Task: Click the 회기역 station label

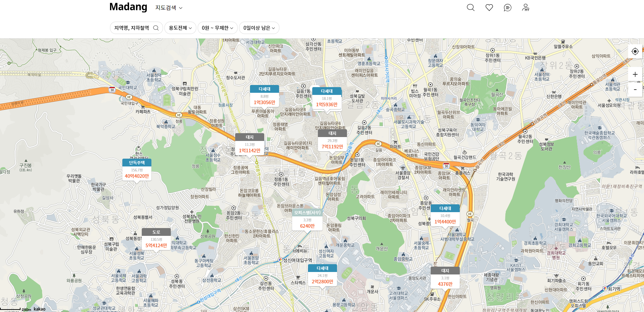Action: 614,289
